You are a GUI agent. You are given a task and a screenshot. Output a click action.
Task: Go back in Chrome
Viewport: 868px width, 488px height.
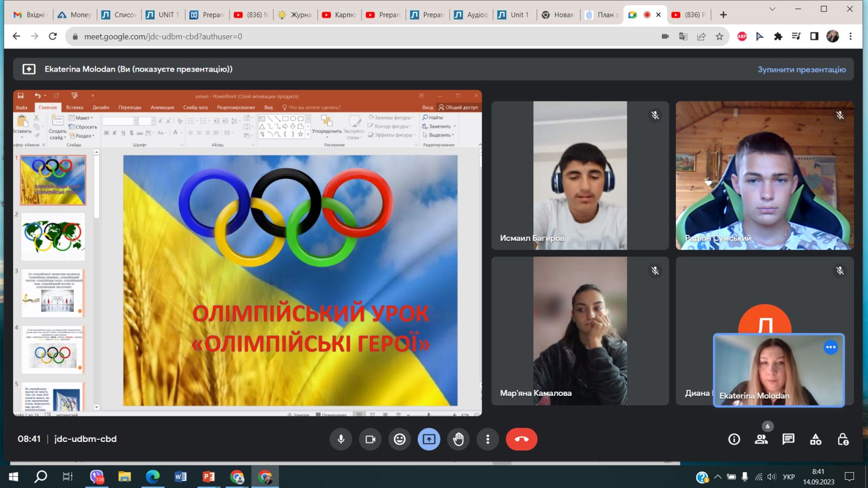[x=16, y=36]
